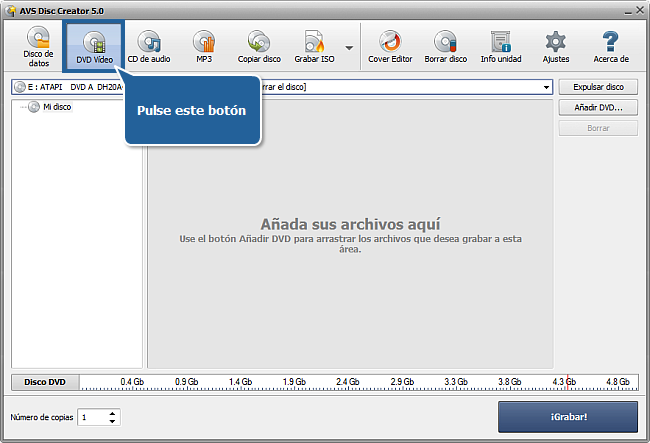650x443 pixels.
Task: Launch the Cover Editor
Action: click(390, 46)
